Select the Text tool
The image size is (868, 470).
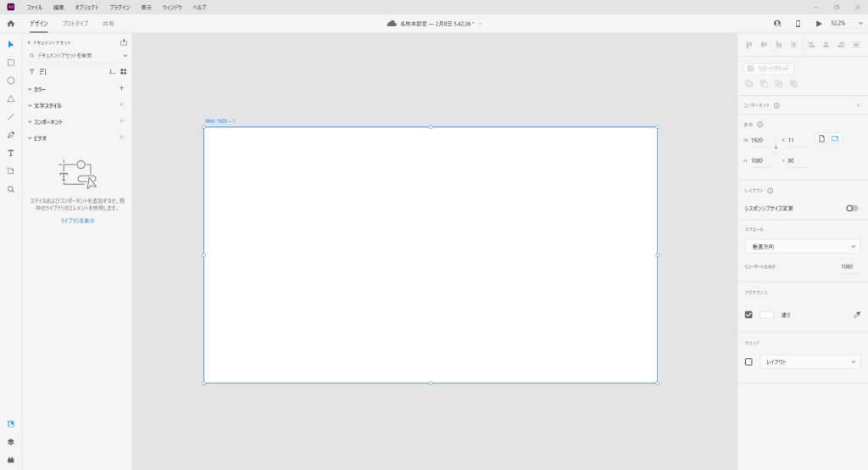click(x=11, y=154)
